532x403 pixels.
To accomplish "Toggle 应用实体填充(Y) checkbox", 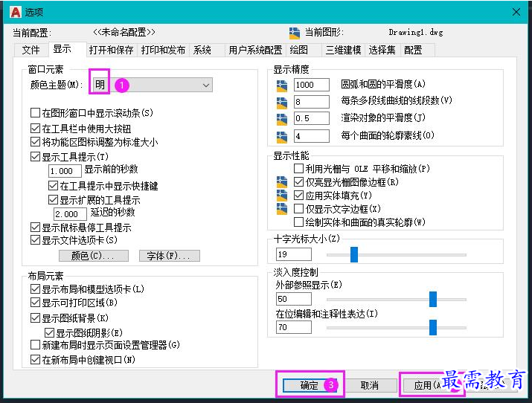I will [298, 196].
